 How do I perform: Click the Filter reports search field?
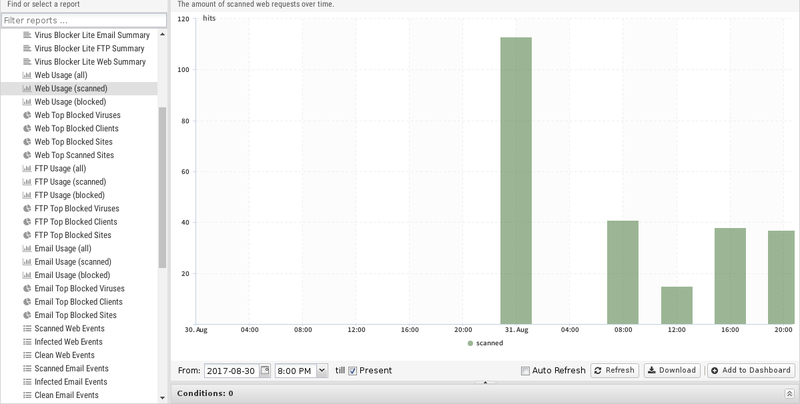[x=82, y=20]
